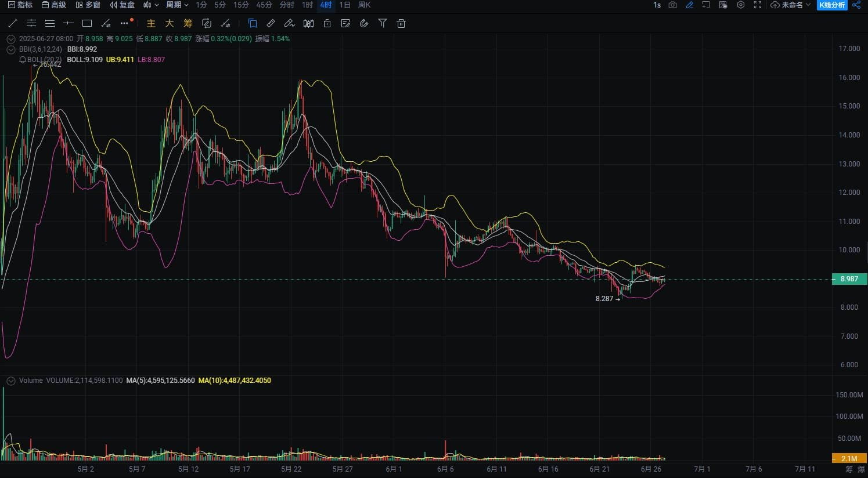Select the 1分 timeframe
Viewport: 868px width, 478px height.
[x=201, y=5]
